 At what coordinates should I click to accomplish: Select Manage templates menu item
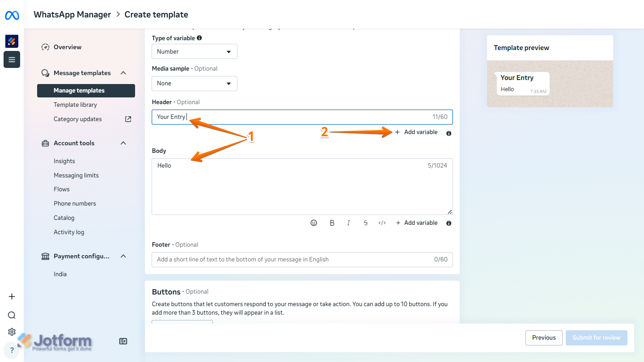pyautogui.click(x=86, y=90)
